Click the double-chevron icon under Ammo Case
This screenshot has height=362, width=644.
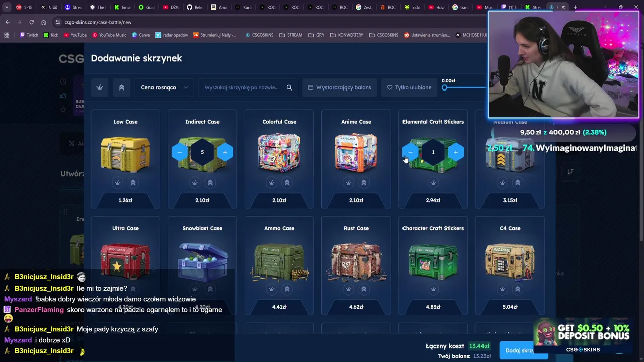[287, 289]
